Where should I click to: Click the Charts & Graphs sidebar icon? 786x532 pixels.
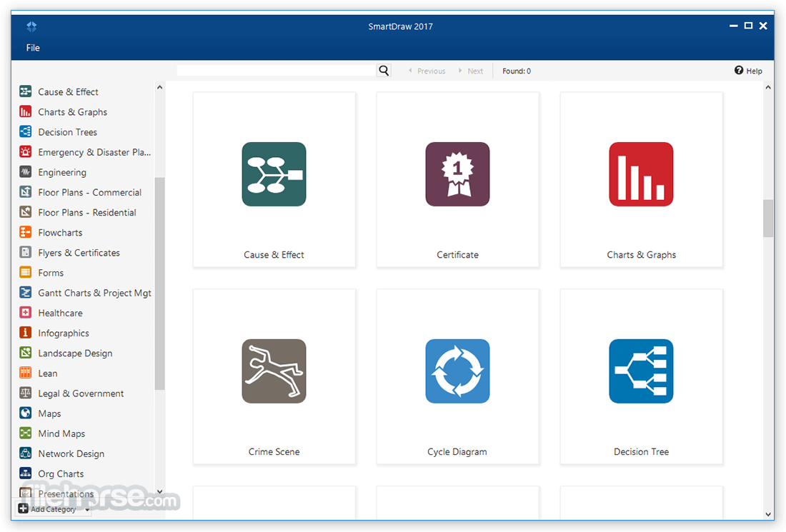click(x=26, y=111)
